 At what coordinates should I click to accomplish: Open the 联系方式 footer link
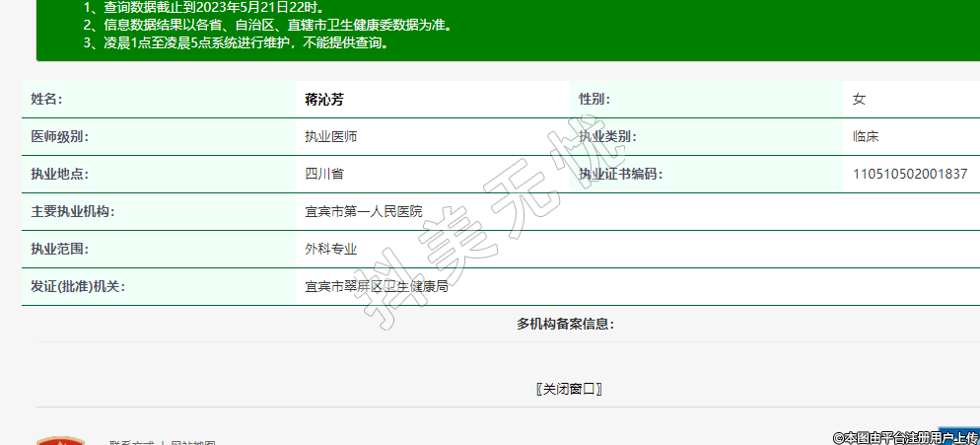(x=130, y=443)
